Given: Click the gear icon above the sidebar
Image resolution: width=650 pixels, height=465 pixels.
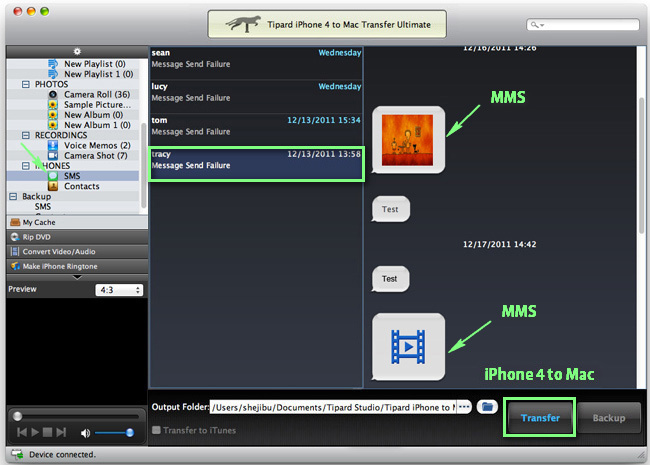Looking at the screenshot, I should click(77, 51).
